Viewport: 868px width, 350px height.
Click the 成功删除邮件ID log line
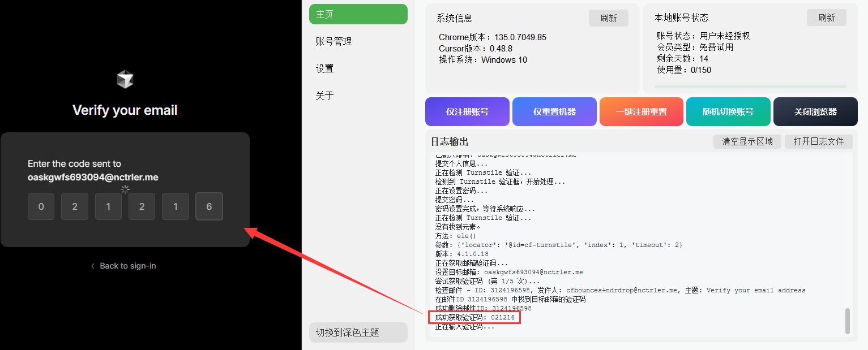pos(483,309)
